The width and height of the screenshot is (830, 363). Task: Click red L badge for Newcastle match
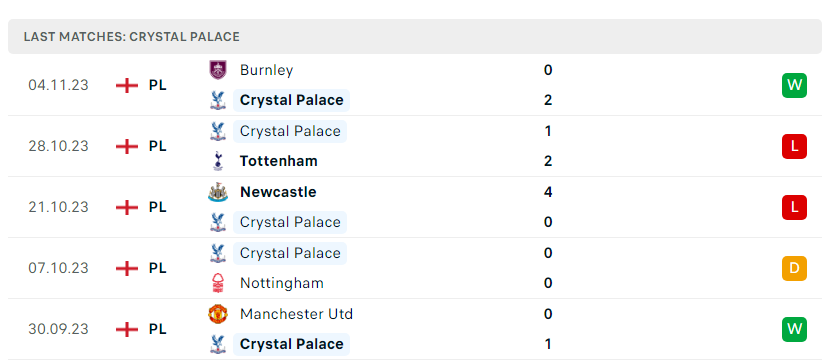click(x=794, y=207)
